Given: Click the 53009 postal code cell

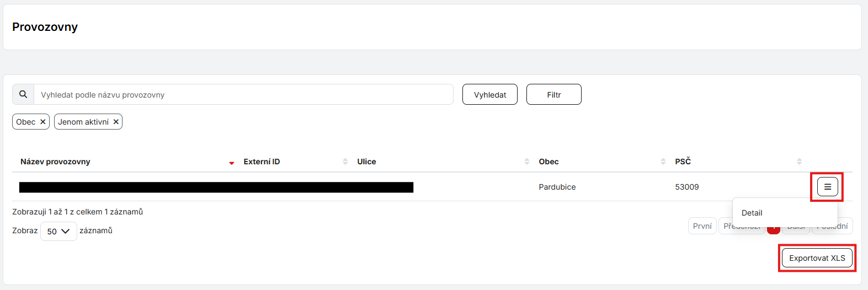Looking at the screenshot, I should click(x=686, y=187).
